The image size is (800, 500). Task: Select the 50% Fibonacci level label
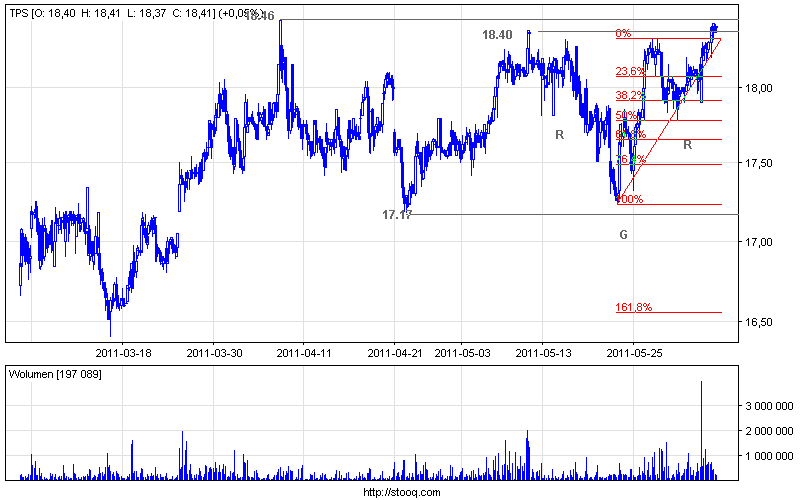tap(626, 115)
